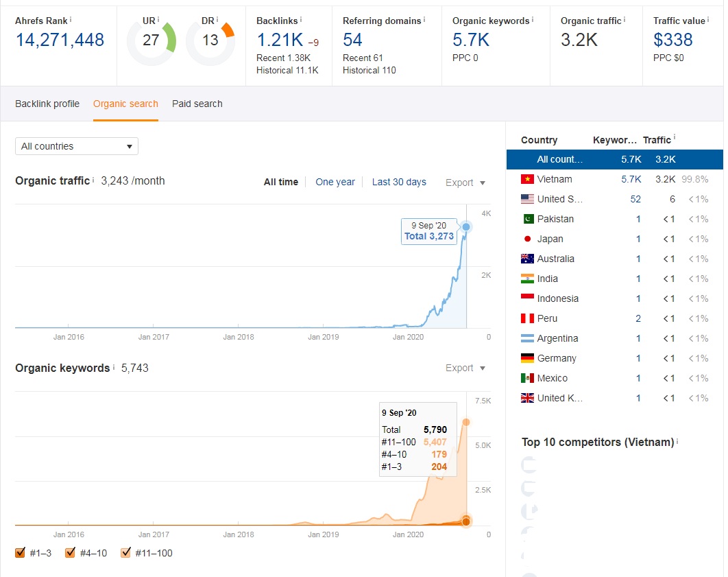This screenshot has height=577, width=728.
Task: Click the Pakistan flag icon
Action: coord(527,219)
